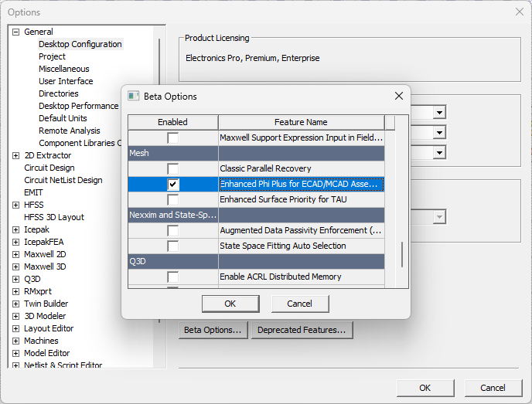Select Desktop Configuration in tree
Viewport: 532px width, 404px height.
point(80,44)
